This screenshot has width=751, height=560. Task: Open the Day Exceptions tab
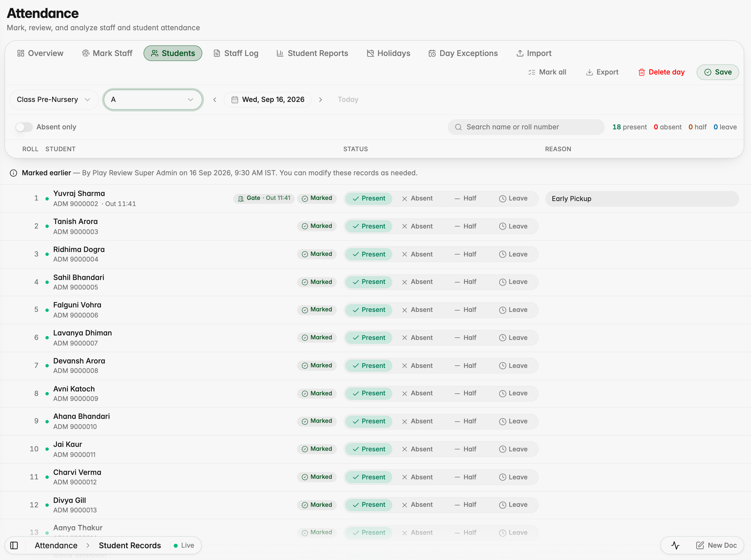[x=463, y=53]
